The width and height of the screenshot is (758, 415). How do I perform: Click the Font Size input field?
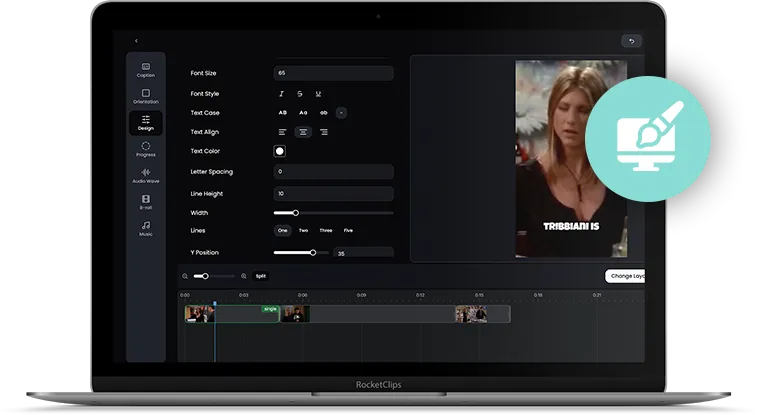[334, 73]
